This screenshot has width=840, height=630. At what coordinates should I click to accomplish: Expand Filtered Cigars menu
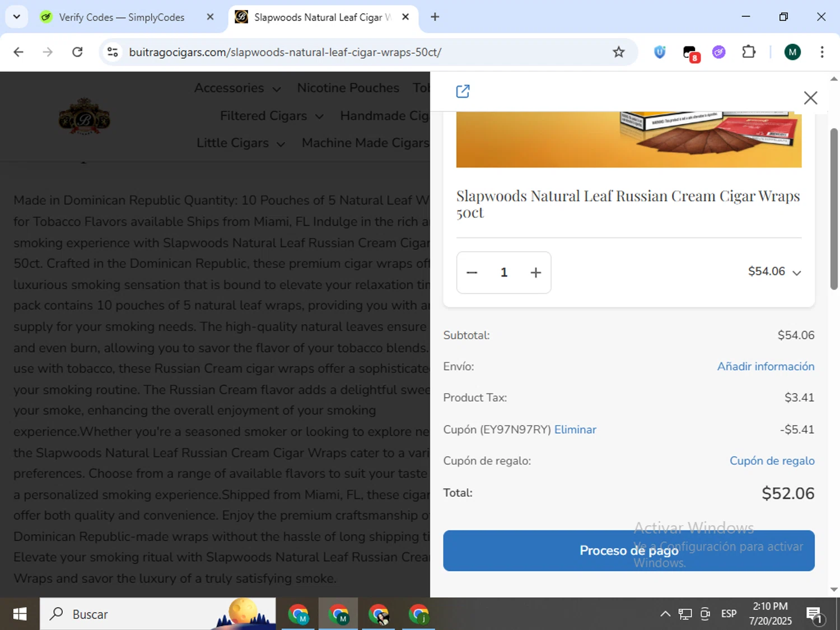272,116
